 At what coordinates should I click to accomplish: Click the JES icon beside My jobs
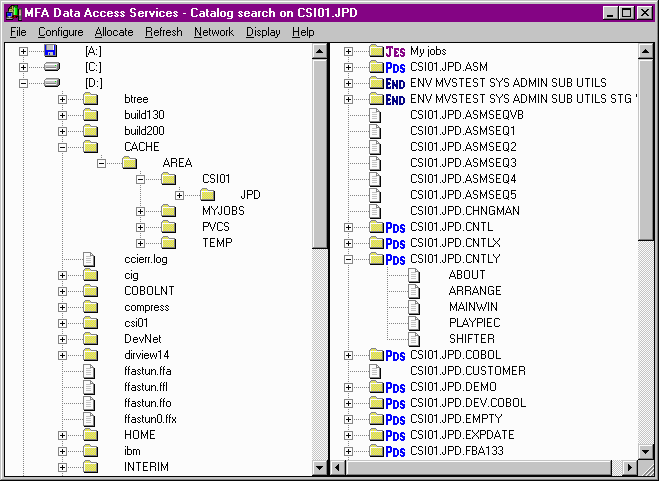pyautogui.click(x=395, y=51)
